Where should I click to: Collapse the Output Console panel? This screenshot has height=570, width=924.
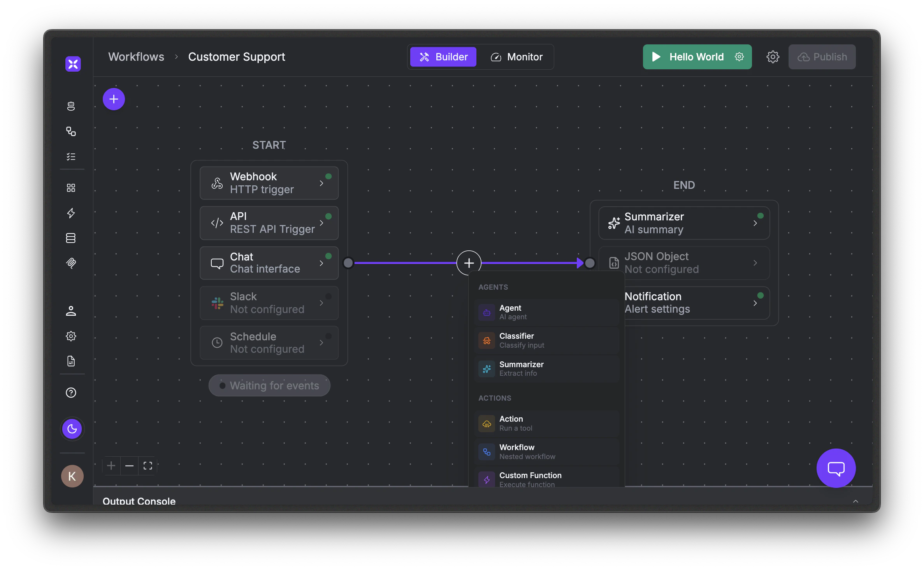point(855,501)
